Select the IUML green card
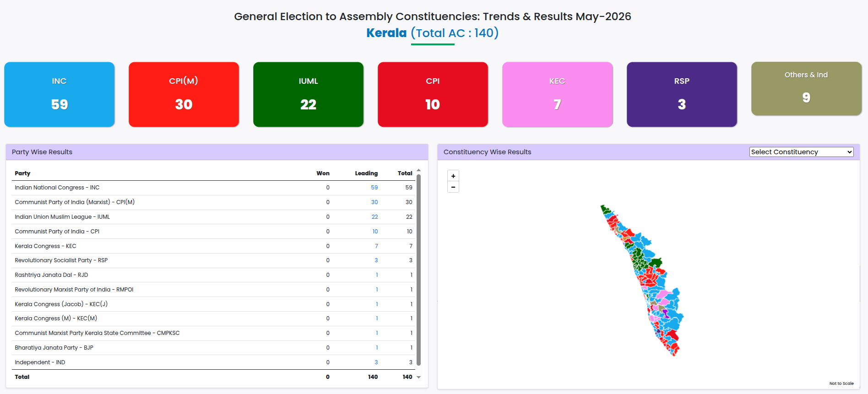The image size is (868, 394). [309, 95]
